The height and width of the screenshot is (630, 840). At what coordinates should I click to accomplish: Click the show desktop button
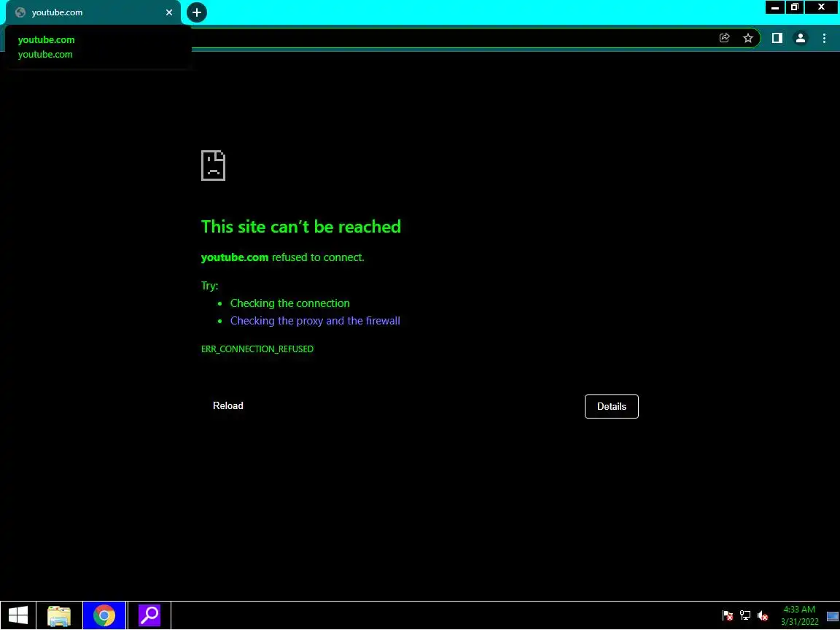point(833,615)
